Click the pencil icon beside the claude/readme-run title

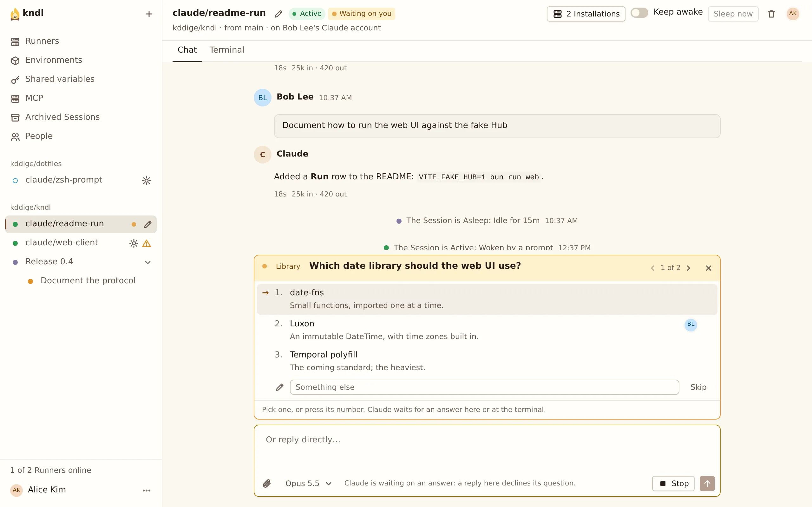point(278,14)
